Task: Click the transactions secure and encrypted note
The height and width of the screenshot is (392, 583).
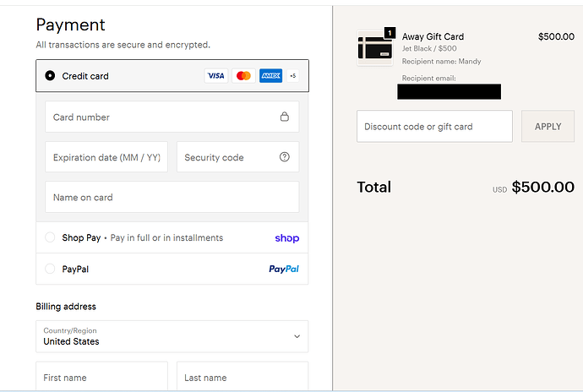Action: [x=123, y=45]
